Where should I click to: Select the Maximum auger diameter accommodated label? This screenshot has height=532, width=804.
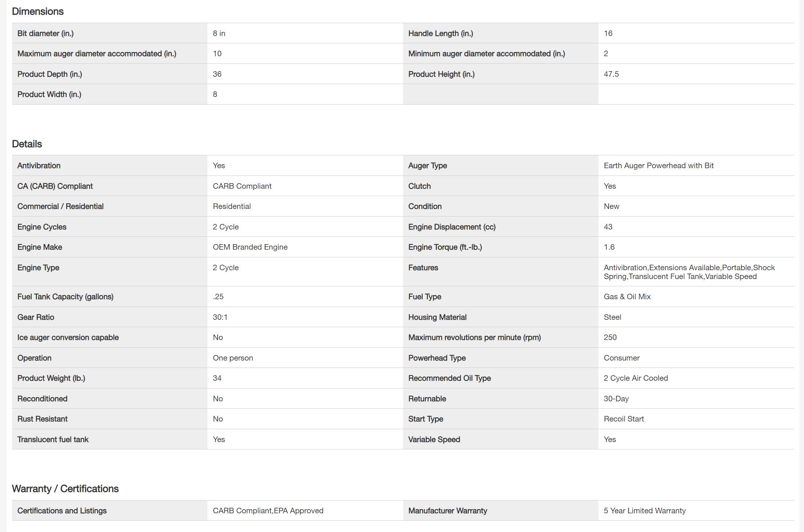[x=97, y=54]
